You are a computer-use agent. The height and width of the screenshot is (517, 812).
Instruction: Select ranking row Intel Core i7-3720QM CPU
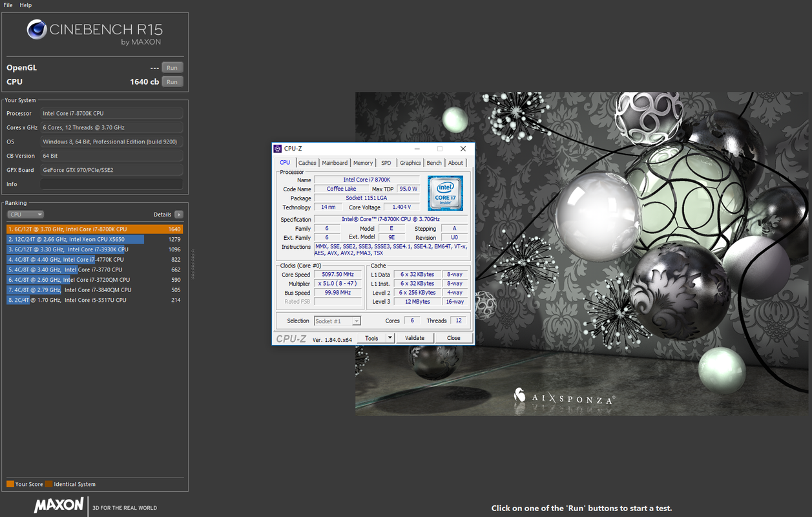(x=94, y=280)
